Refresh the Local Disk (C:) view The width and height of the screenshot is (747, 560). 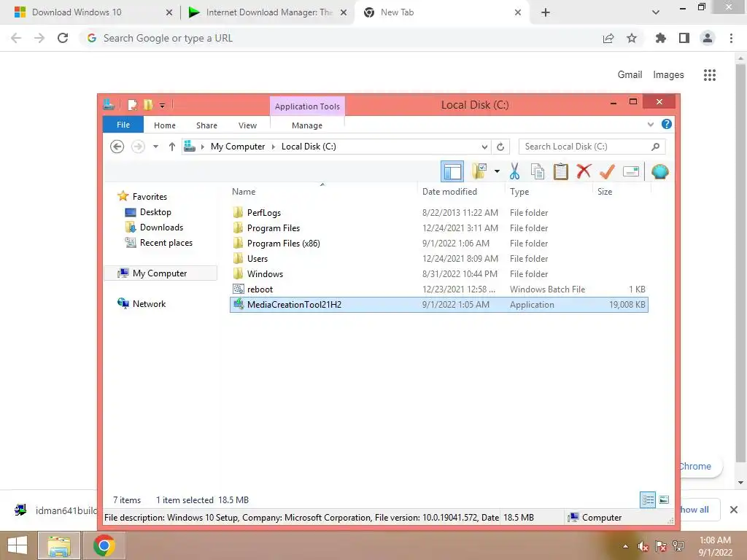coord(500,147)
